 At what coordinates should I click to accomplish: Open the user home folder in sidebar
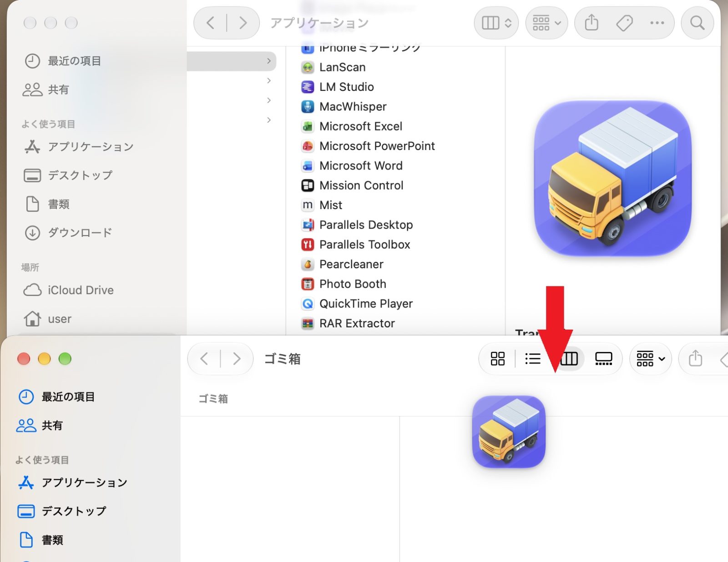pos(48,319)
